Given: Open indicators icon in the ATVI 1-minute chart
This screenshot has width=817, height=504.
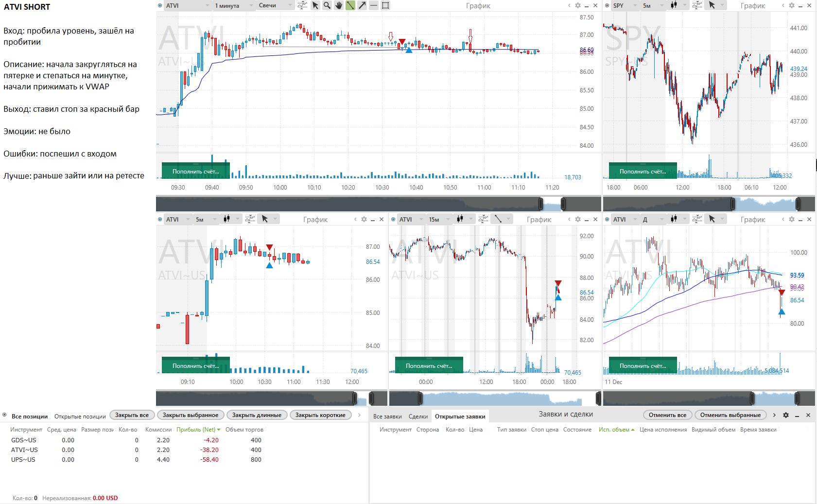Looking at the screenshot, I should [302, 5].
